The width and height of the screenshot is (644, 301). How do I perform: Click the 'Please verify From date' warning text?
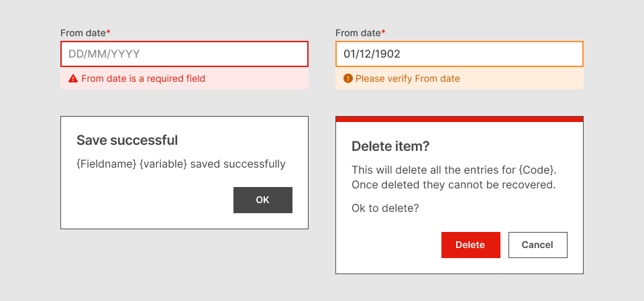click(x=408, y=79)
